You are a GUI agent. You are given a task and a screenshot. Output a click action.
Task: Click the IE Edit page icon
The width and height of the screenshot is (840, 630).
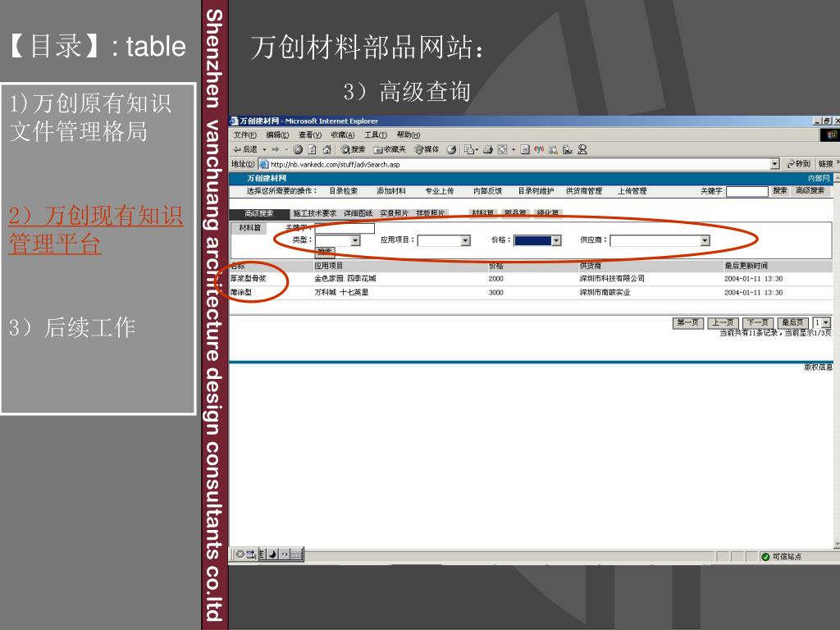(x=503, y=149)
